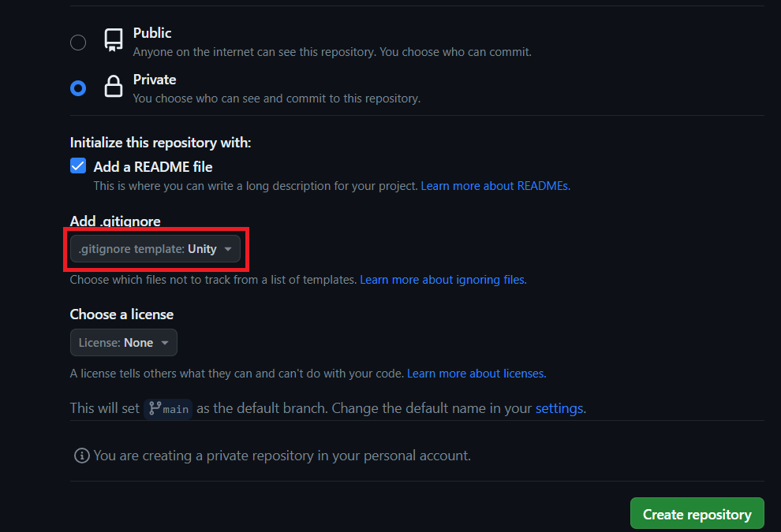Open the settings link for default branch

[559, 408]
